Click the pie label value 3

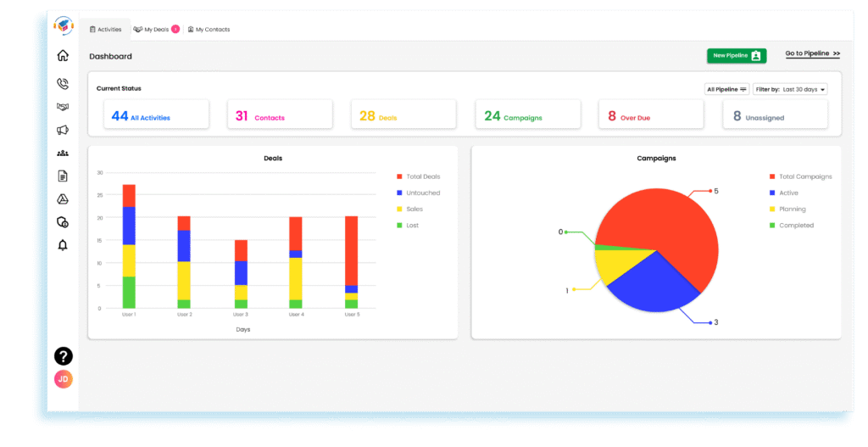point(715,322)
